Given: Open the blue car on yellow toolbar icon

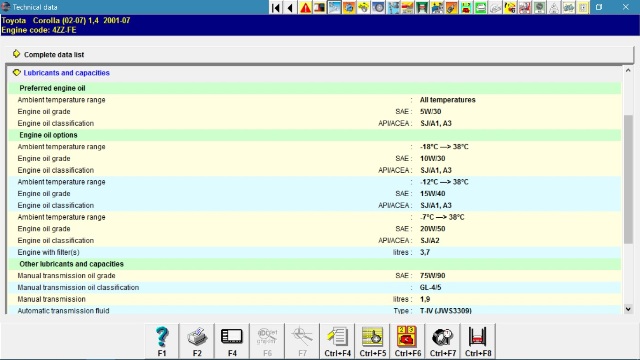Looking at the screenshot, I should coord(437,7).
